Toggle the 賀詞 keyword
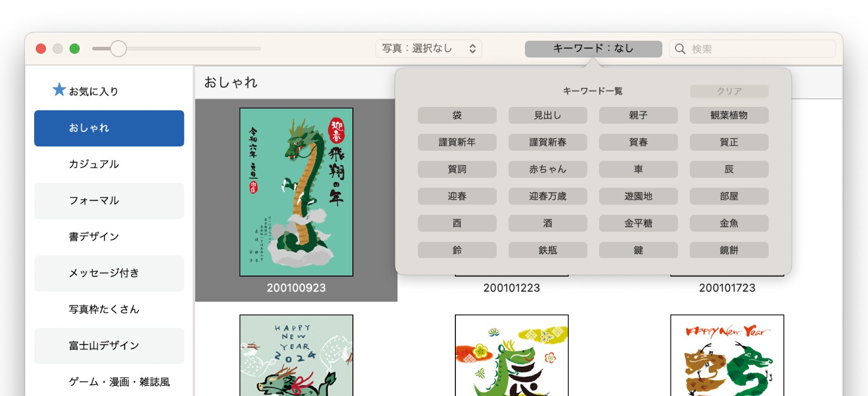 tap(457, 169)
